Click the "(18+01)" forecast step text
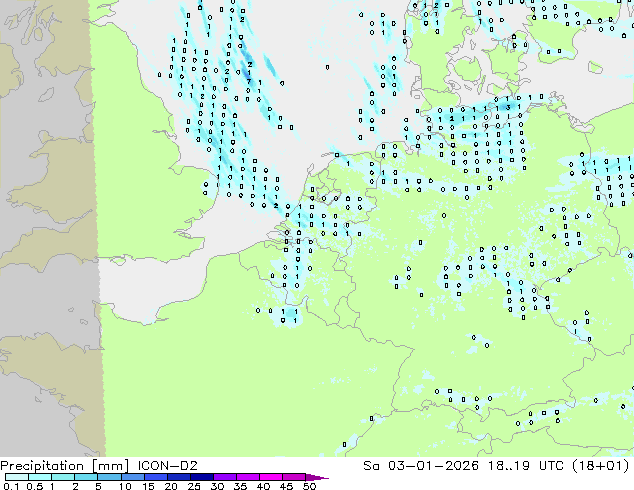 pos(601,466)
